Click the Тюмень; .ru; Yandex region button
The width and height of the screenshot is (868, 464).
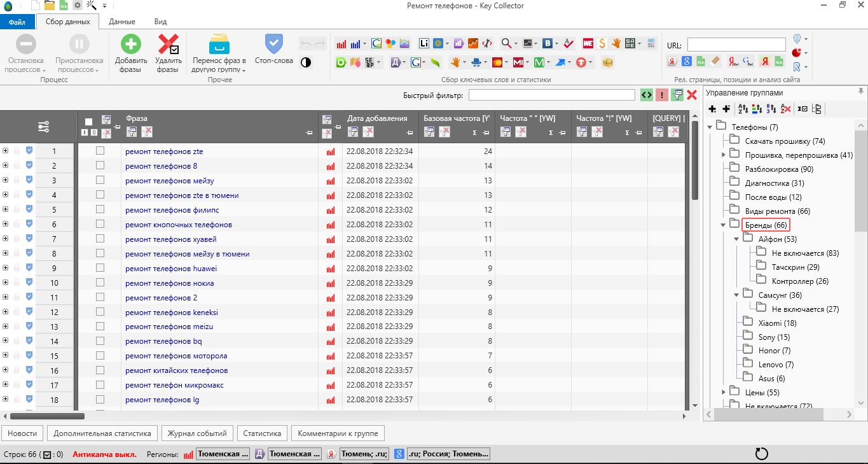(x=364, y=454)
